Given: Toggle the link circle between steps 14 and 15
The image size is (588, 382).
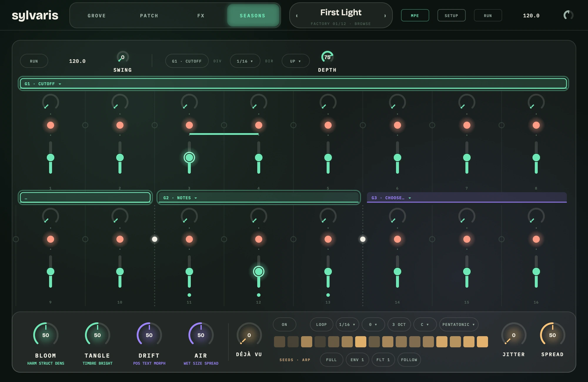Looking at the screenshot, I should click(432, 239).
